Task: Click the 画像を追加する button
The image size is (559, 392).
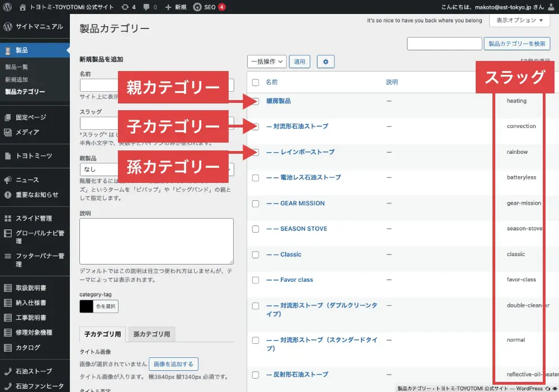Action: (x=174, y=364)
